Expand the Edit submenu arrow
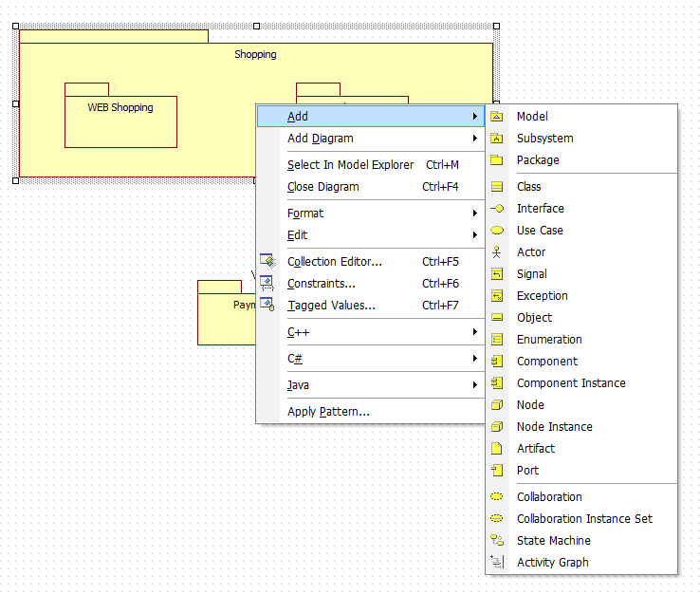700x595 pixels. (475, 235)
